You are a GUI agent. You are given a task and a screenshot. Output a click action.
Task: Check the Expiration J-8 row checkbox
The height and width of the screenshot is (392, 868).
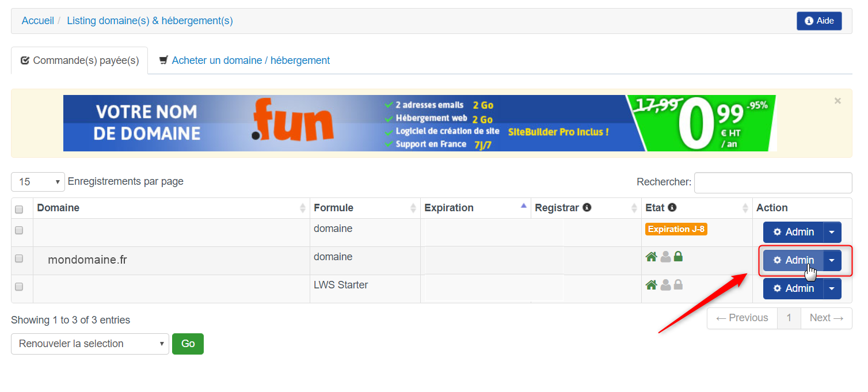pyautogui.click(x=19, y=230)
